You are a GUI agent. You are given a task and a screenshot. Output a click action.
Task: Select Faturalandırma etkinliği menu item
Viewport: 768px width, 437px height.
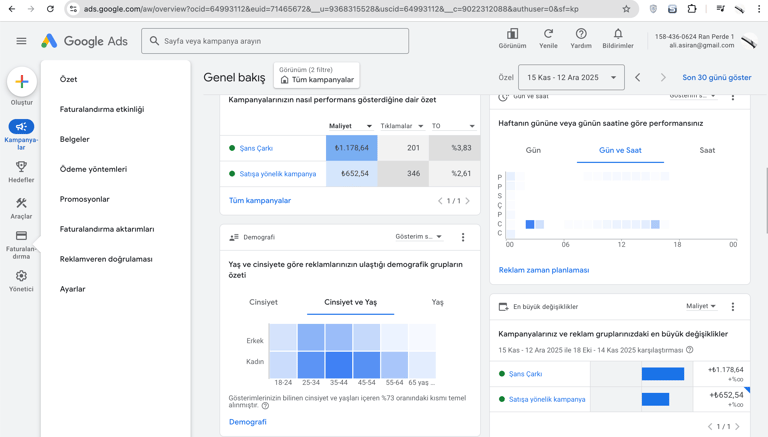102,109
